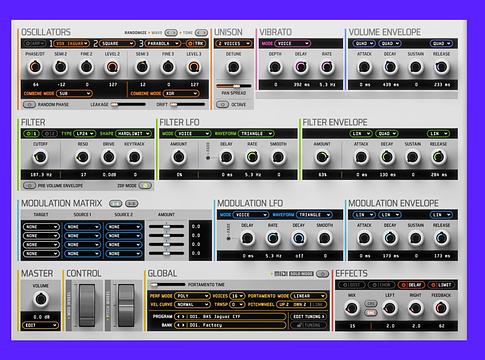Click the SRC button in Effects
Screen dimensions: 485x360
click(370, 312)
